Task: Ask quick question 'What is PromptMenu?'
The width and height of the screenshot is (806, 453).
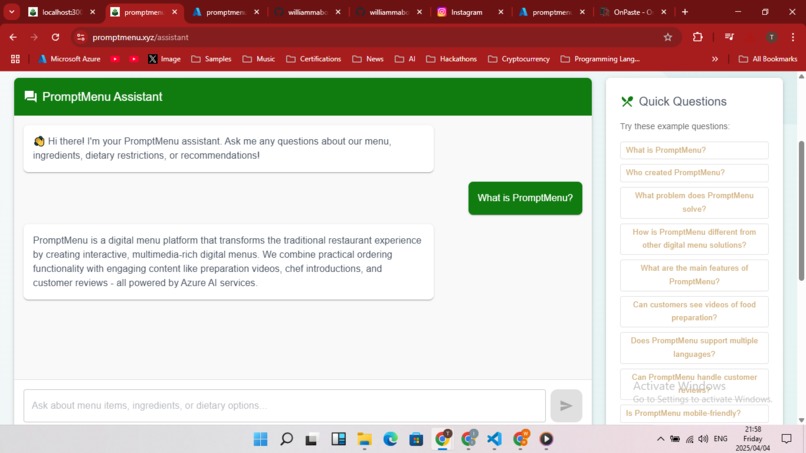Action: tap(694, 150)
